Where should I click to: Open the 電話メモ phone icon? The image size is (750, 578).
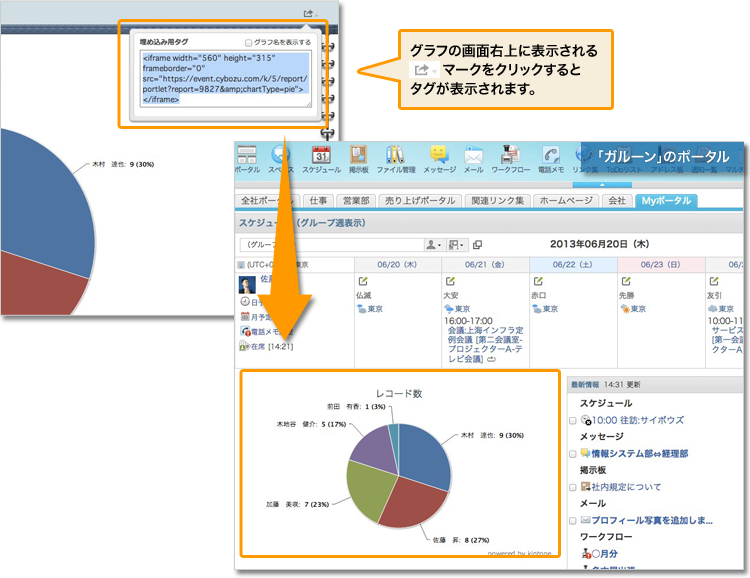(x=551, y=155)
